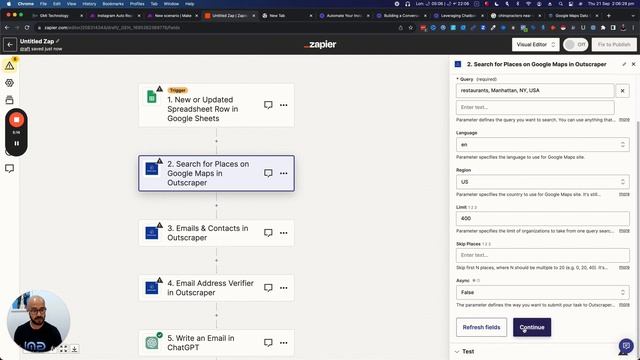This screenshot has height=360, width=640.
Task: Click the Skip Places text field
Action: pos(542,255)
